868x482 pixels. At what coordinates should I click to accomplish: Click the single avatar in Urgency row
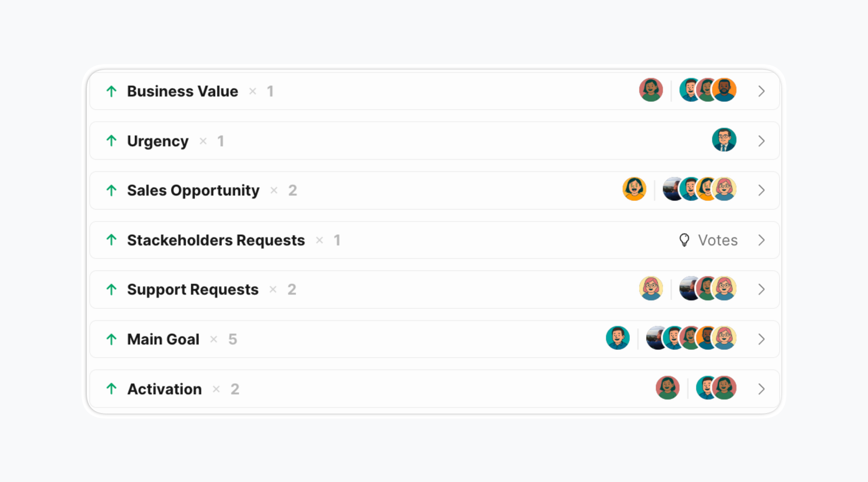tap(724, 140)
